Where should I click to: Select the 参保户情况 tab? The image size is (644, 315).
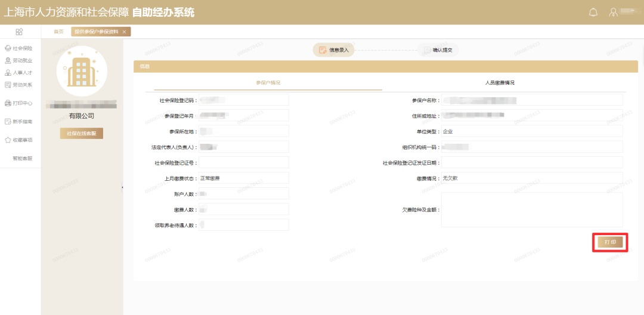268,83
